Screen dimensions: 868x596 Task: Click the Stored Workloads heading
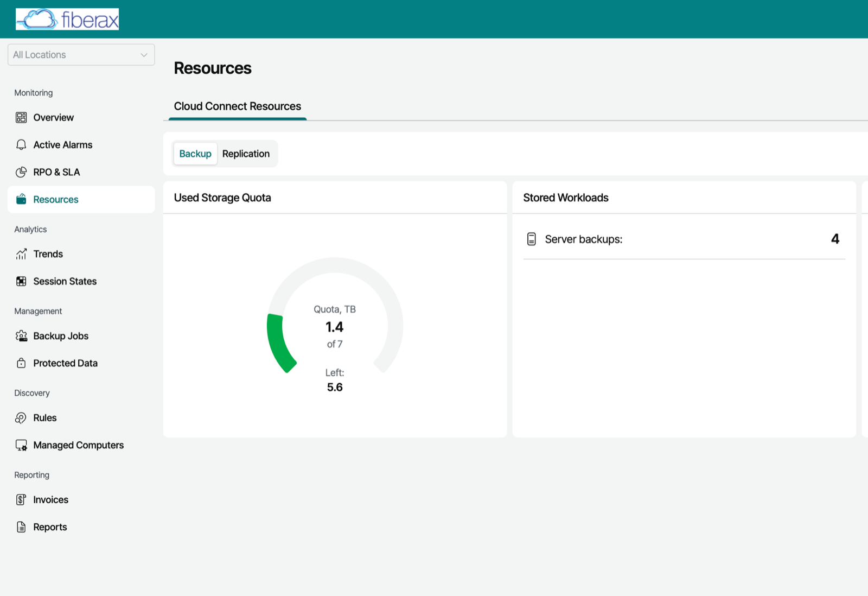pos(566,198)
